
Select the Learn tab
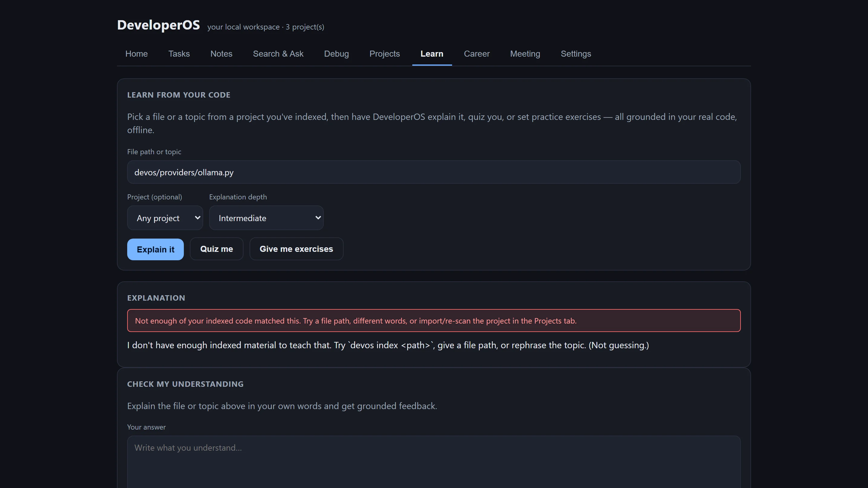pyautogui.click(x=432, y=54)
